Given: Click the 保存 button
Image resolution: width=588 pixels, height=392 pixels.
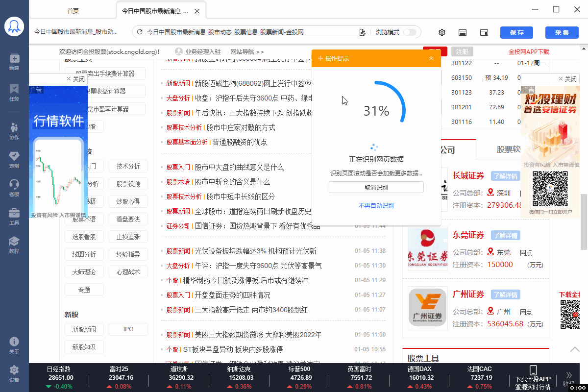Looking at the screenshot, I should 516,32.
